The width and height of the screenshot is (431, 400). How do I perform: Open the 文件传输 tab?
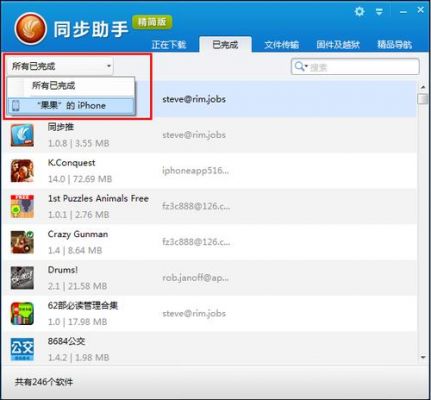(282, 45)
